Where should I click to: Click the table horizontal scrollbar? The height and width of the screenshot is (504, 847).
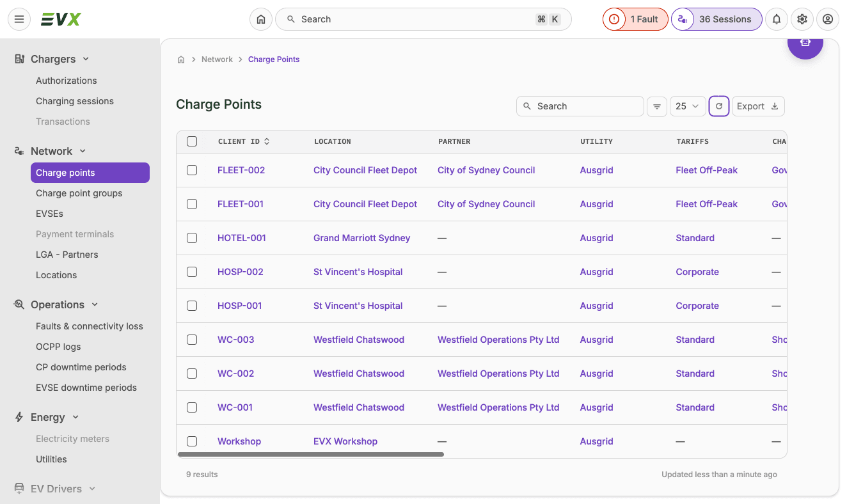[x=310, y=455]
